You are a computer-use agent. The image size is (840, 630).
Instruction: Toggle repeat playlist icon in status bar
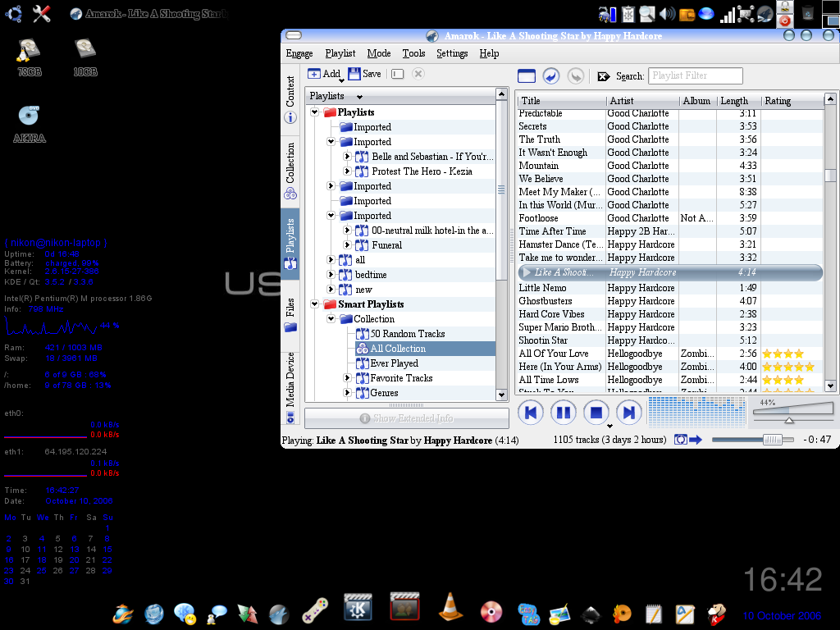[x=680, y=440]
